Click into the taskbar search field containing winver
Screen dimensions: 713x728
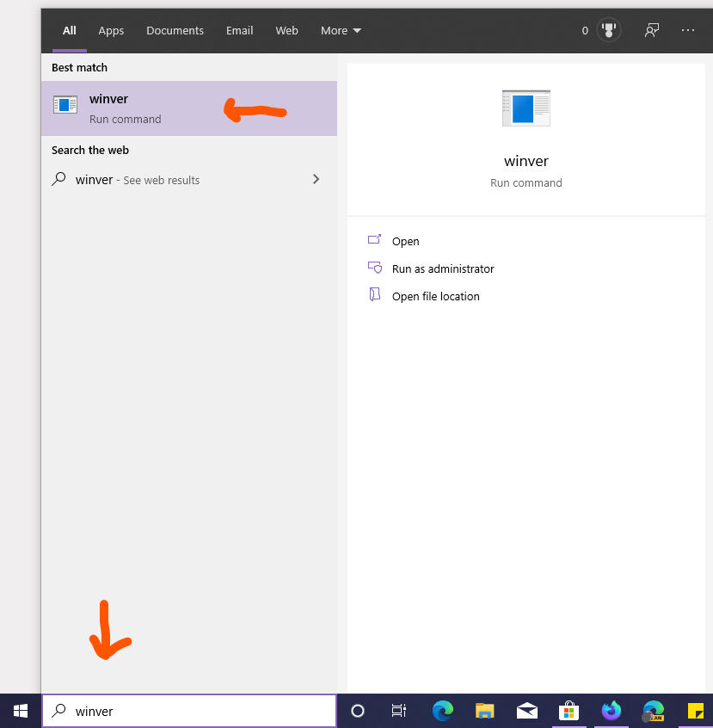(x=189, y=711)
